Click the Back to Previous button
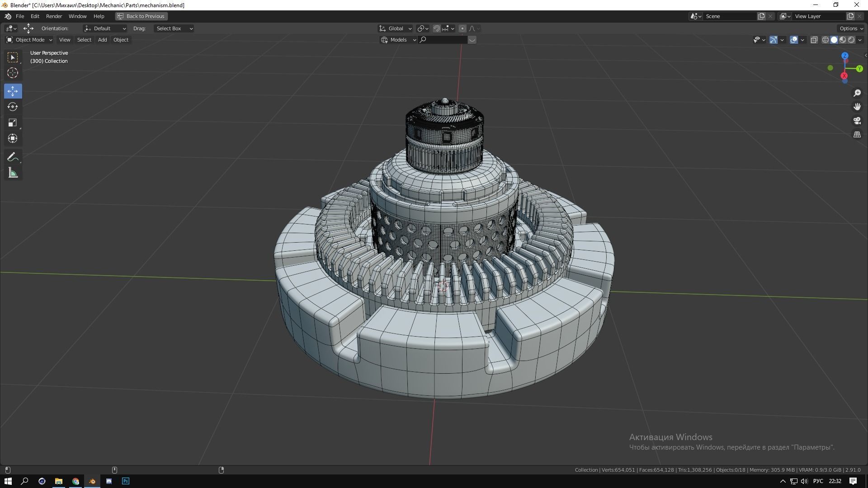The width and height of the screenshot is (868, 488). 142,16
